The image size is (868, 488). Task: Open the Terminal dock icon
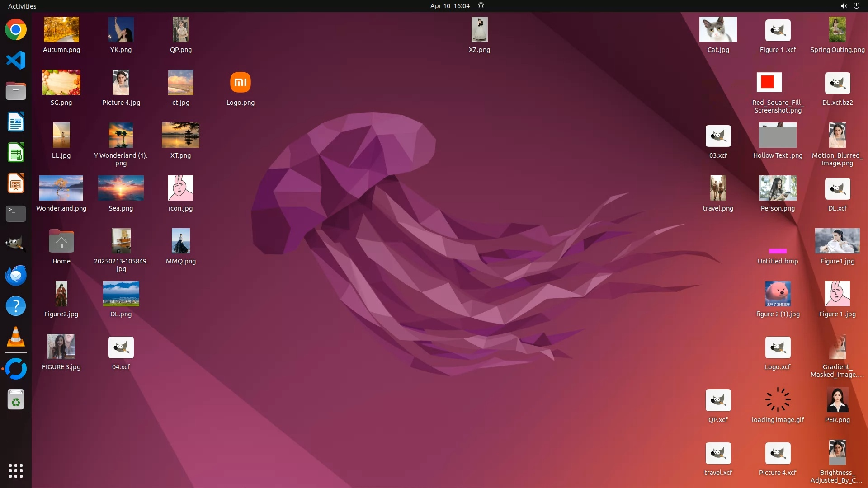[x=16, y=213]
